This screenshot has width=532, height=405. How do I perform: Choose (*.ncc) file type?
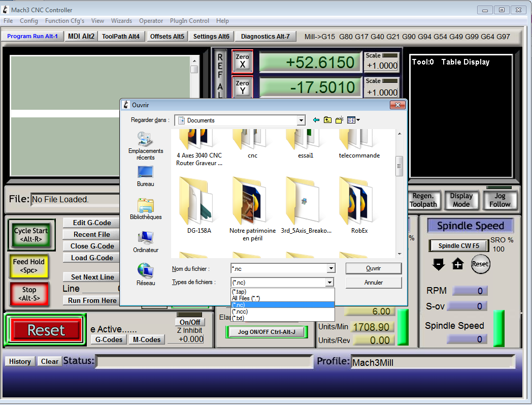[282, 311]
